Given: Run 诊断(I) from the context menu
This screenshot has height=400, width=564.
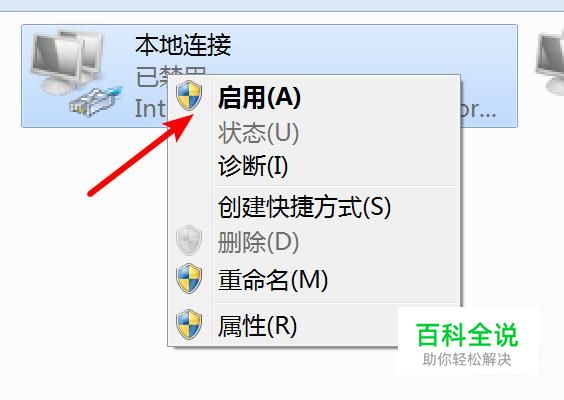Looking at the screenshot, I should tap(253, 166).
